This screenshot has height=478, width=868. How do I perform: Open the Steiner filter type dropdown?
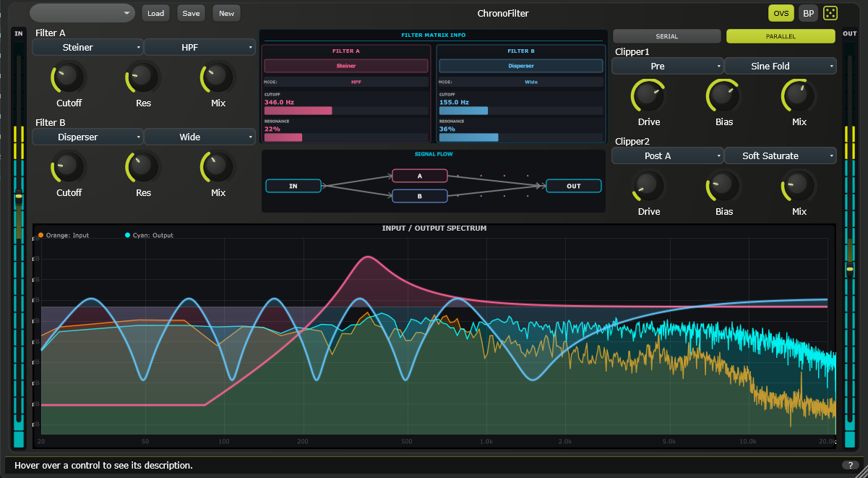coord(87,47)
